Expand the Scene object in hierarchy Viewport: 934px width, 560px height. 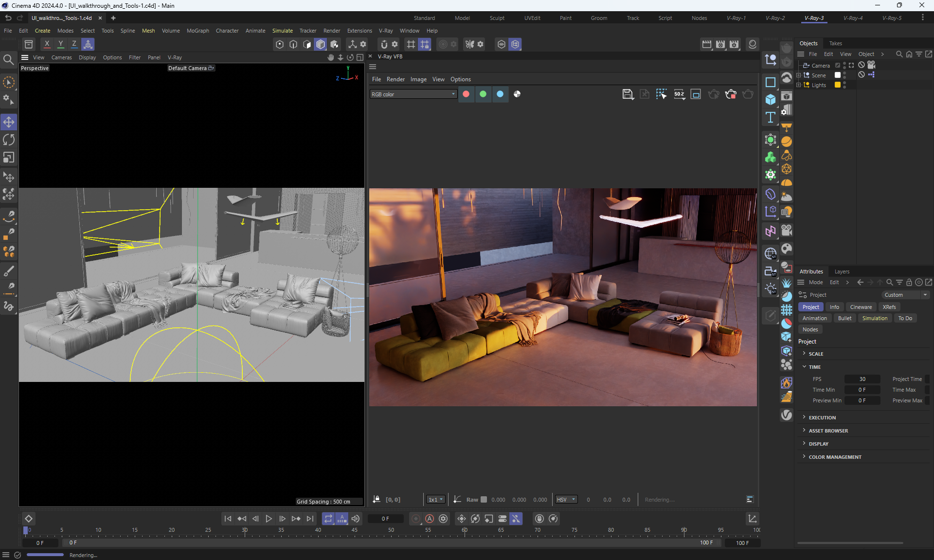click(x=798, y=75)
